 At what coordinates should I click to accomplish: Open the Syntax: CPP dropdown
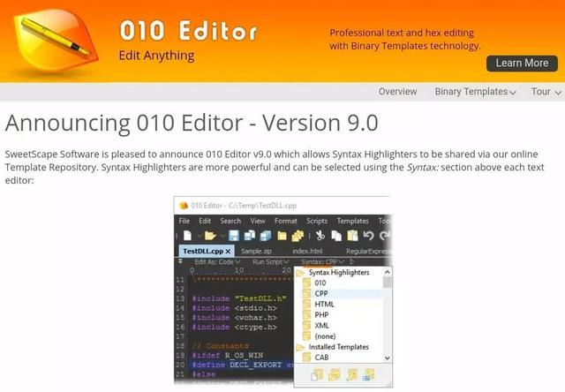[x=322, y=262]
